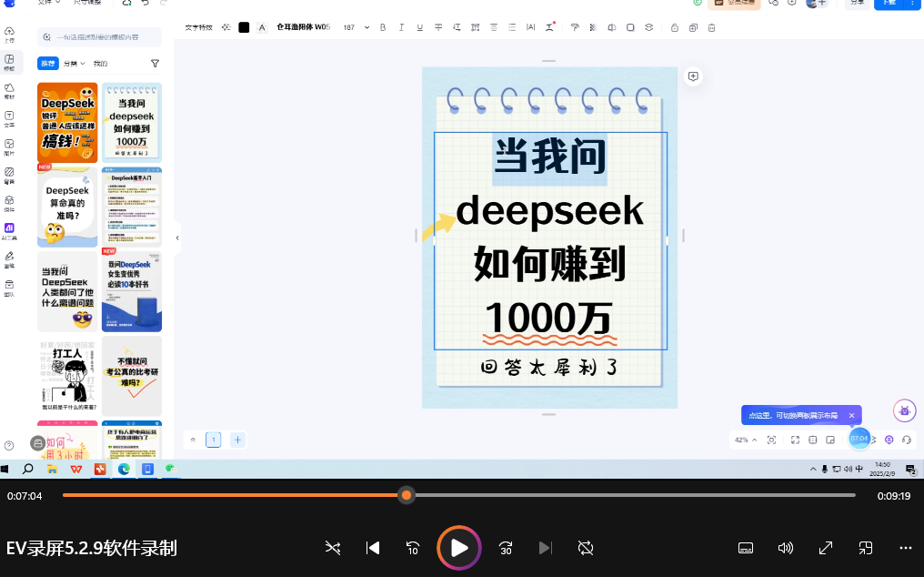Click the text effects sparkle icon
Viewport: 924px width, 577px height.
tap(226, 27)
